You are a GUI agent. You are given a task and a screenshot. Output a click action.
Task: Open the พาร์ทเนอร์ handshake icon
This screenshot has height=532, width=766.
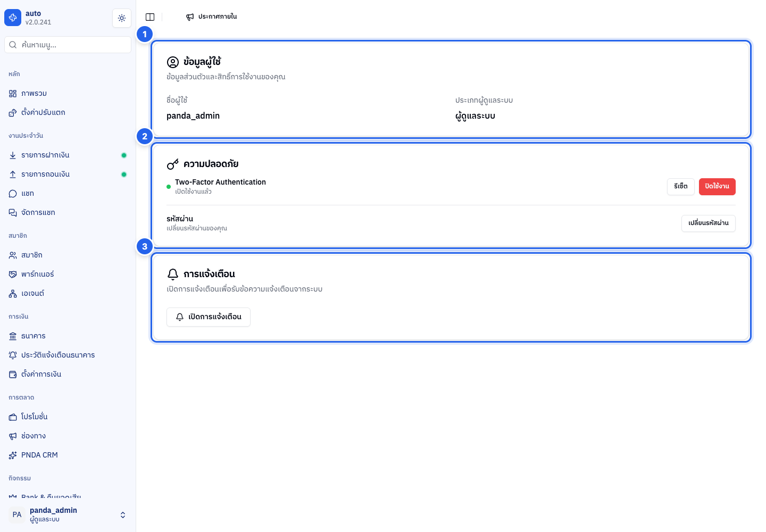tap(13, 275)
